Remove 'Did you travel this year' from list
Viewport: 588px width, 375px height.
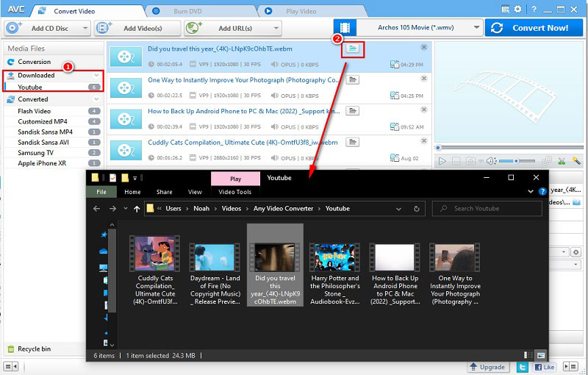[424, 47]
